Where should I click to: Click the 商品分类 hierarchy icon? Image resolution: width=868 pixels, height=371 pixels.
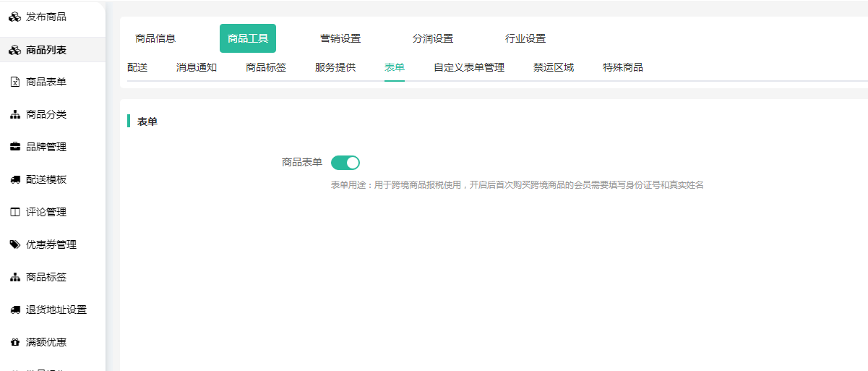coord(14,115)
